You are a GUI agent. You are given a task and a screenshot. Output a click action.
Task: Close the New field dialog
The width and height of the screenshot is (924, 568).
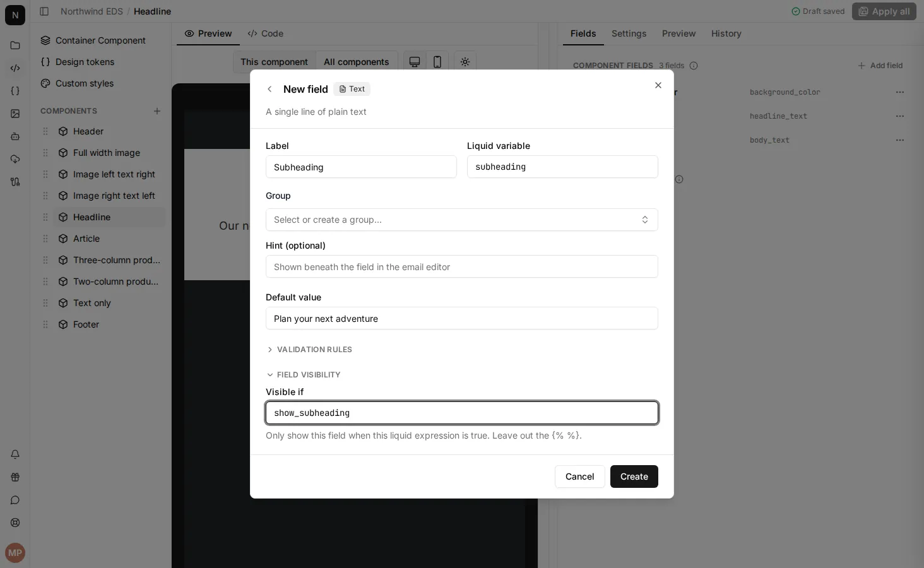point(658,85)
